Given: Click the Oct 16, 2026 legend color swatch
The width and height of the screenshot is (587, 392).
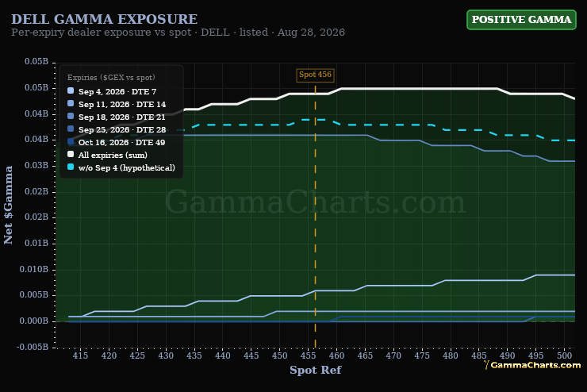Looking at the screenshot, I should 71,141.
